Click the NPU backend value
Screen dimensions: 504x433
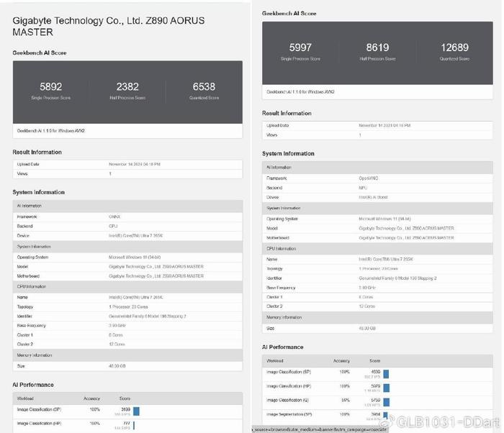click(x=363, y=188)
